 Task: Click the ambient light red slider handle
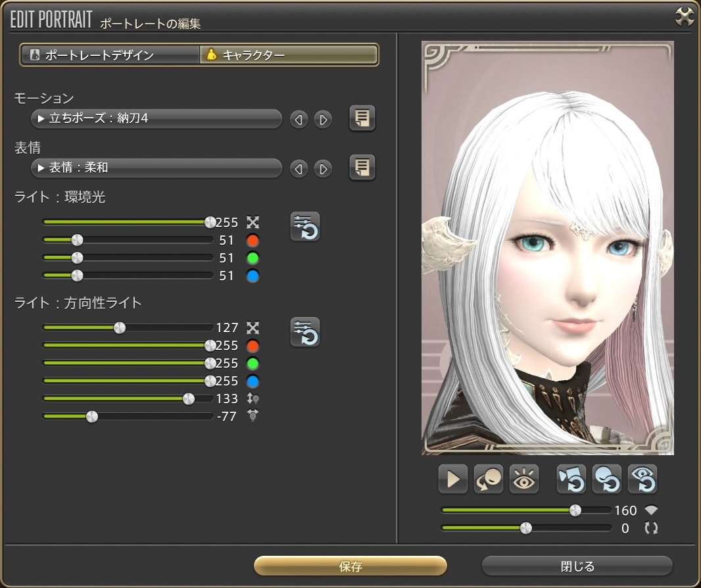pyautogui.click(x=77, y=240)
